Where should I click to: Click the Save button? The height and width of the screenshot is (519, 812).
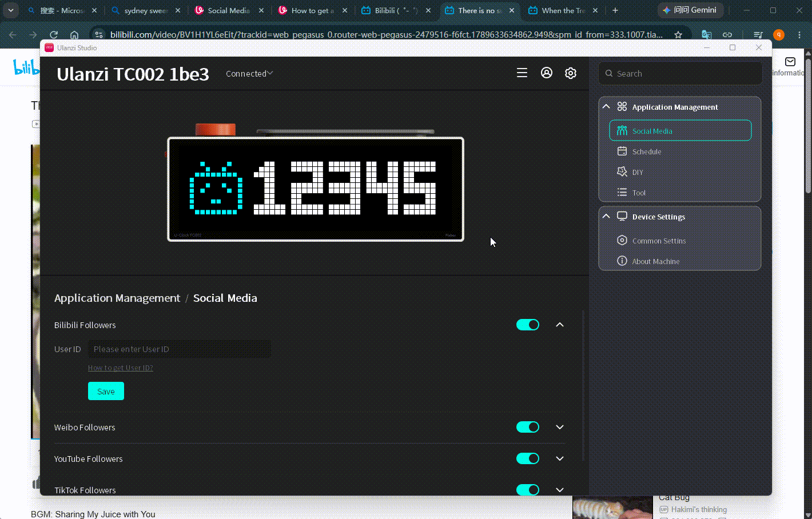(106, 391)
